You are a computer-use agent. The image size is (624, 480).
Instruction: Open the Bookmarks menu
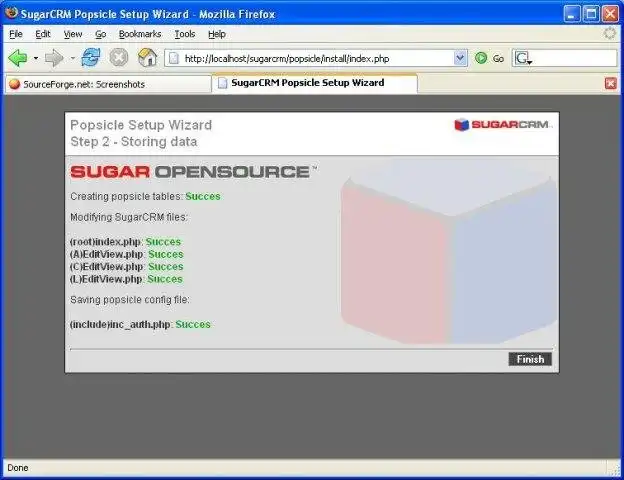140,34
